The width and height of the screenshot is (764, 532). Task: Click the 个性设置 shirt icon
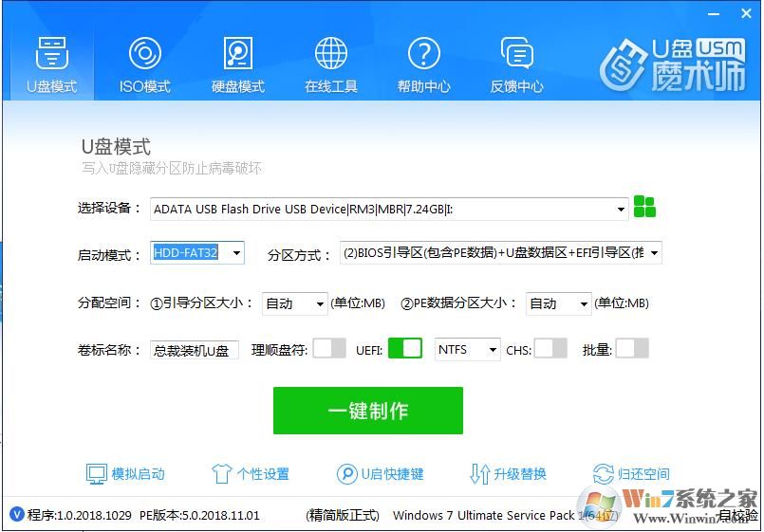click(221, 473)
